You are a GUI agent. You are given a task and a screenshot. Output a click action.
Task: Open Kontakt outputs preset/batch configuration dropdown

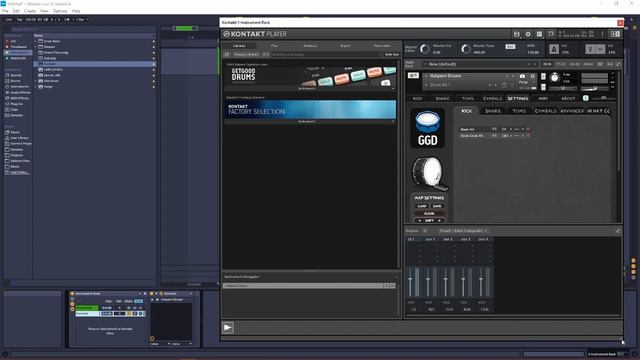(463, 231)
